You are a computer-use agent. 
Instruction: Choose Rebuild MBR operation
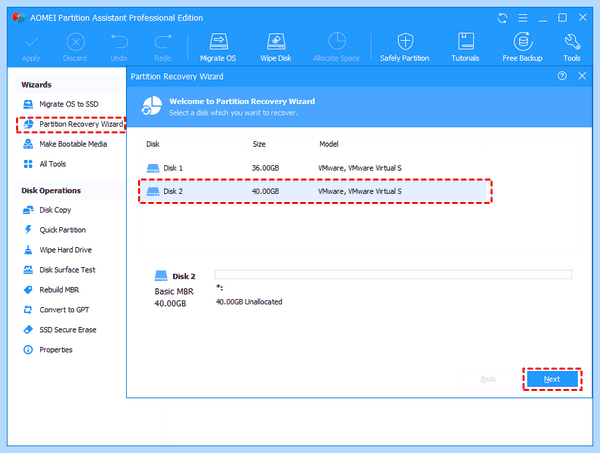point(51,290)
